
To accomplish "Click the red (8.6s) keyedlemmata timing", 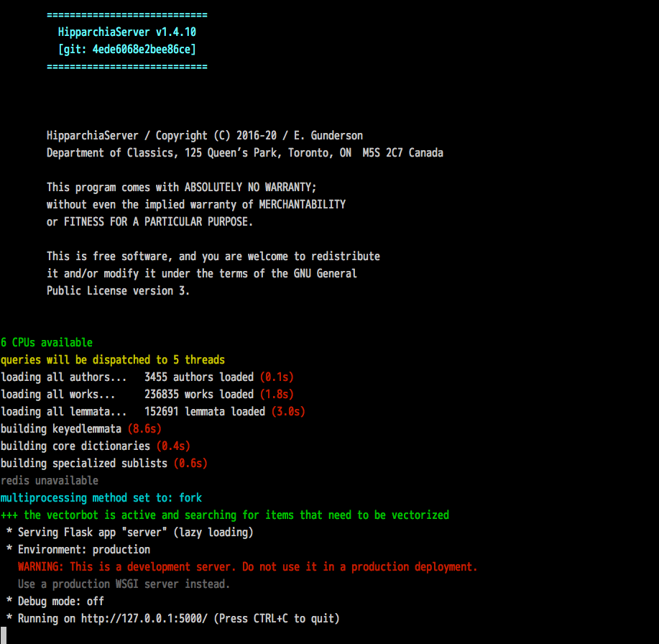I will pyautogui.click(x=144, y=428).
